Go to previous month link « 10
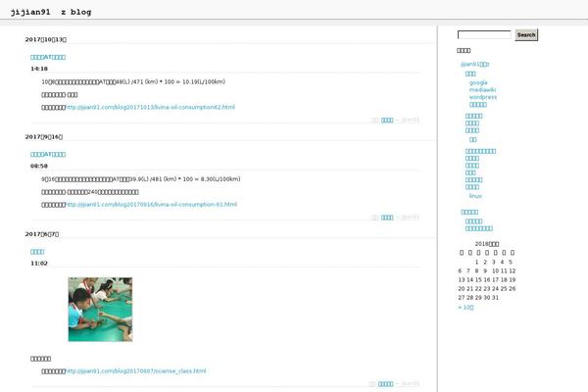The width and height of the screenshot is (588, 392). click(x=465, y=307)
